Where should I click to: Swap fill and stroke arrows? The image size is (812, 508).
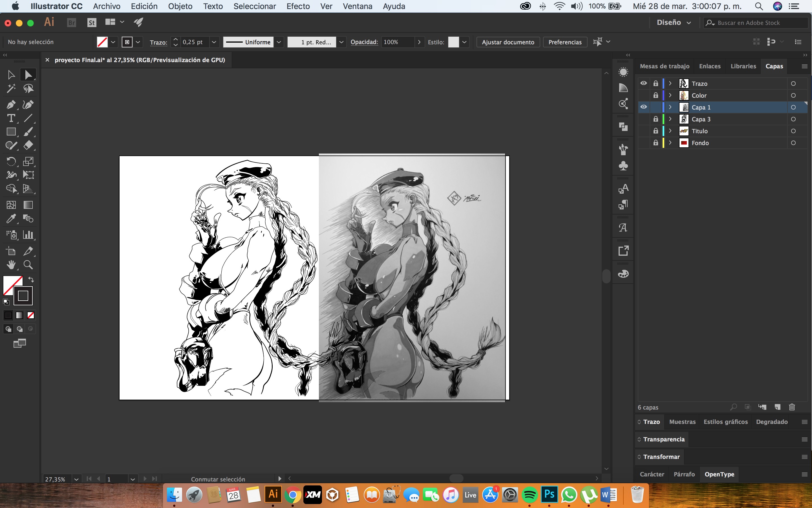[31, 279]
